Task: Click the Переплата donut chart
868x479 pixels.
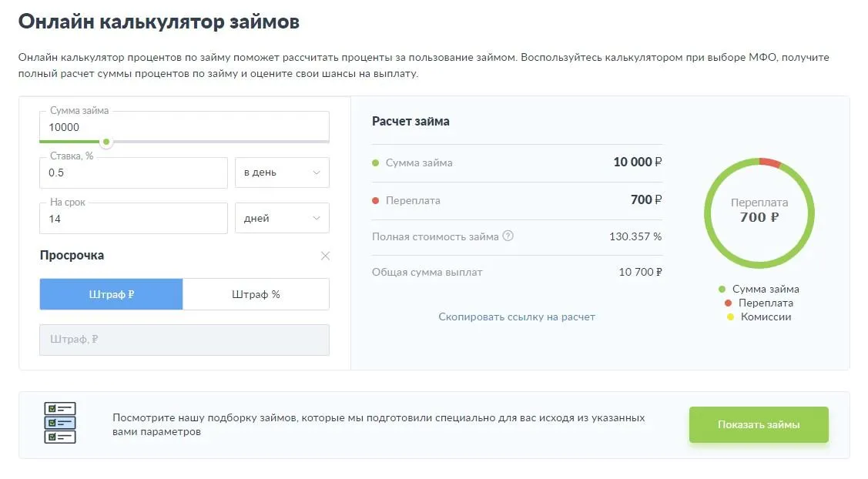Action: (x=759, y=213)
